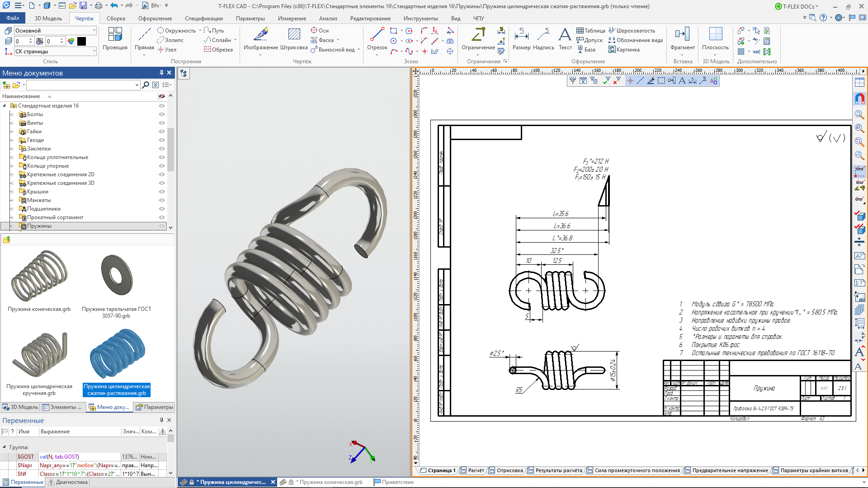Open the Диагностика panel at the bottom
The width and height of the screenshot is (868, 488).
[x=68, y=482]
